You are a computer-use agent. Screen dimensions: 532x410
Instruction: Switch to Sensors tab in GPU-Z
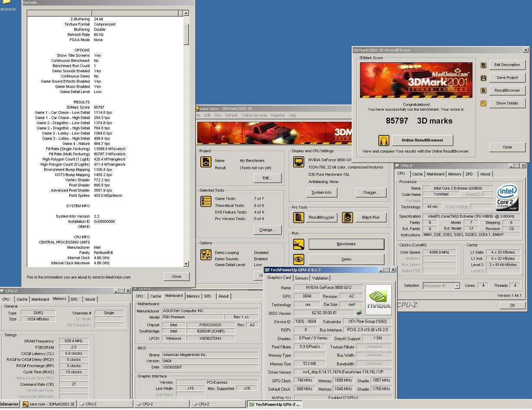click(x=301, y=278)
